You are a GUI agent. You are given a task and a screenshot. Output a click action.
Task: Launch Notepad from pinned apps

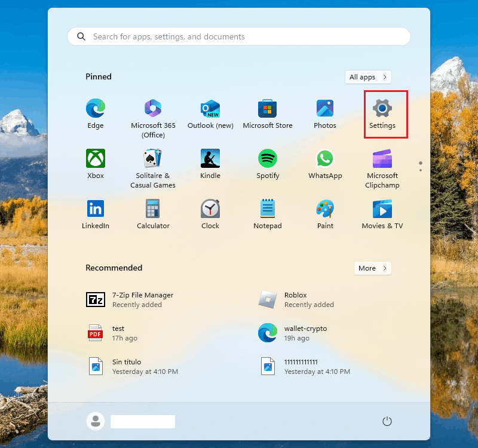coord(267,214)
